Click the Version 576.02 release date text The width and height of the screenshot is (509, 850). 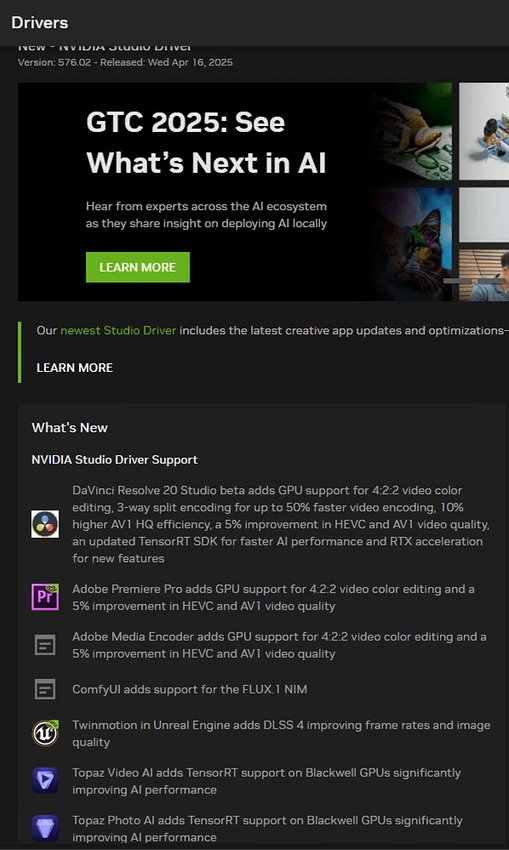[125, 62]
